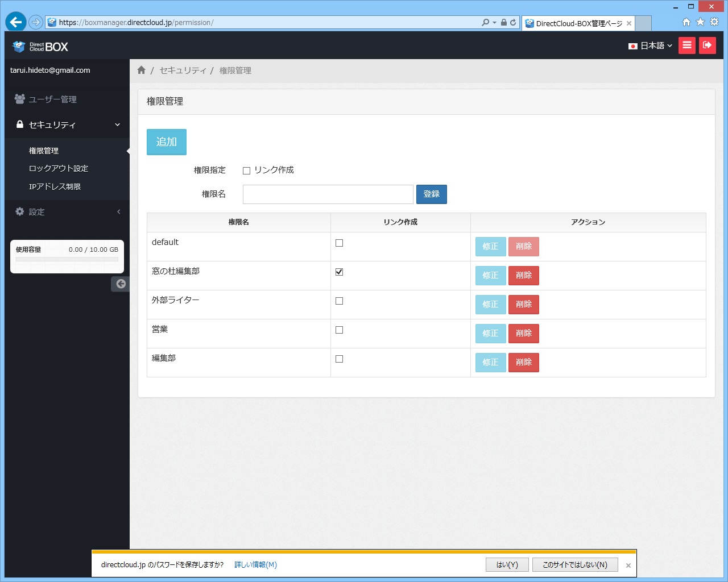The width and height of the screenshot is (728, 582).
Task: Open IPアドレス制限 in the sidebar
Action: point(55,186)
